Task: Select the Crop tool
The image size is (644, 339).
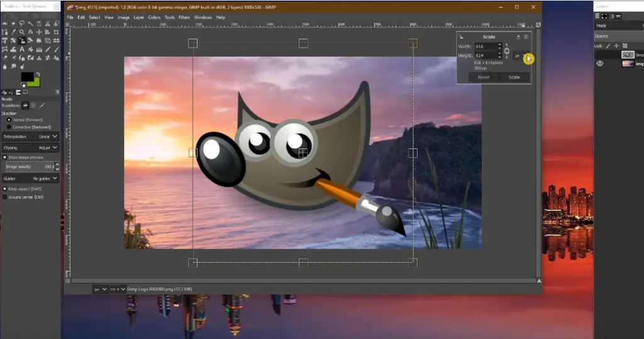Action: pyautogui.click(x=56, y=32)
